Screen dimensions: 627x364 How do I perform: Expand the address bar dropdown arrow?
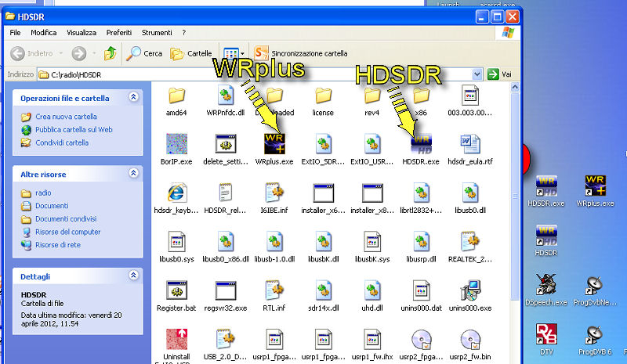477,74
